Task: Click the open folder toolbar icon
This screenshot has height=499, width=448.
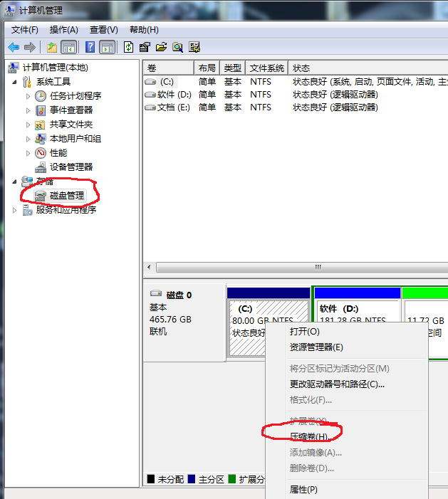Action: coord(161,48)
